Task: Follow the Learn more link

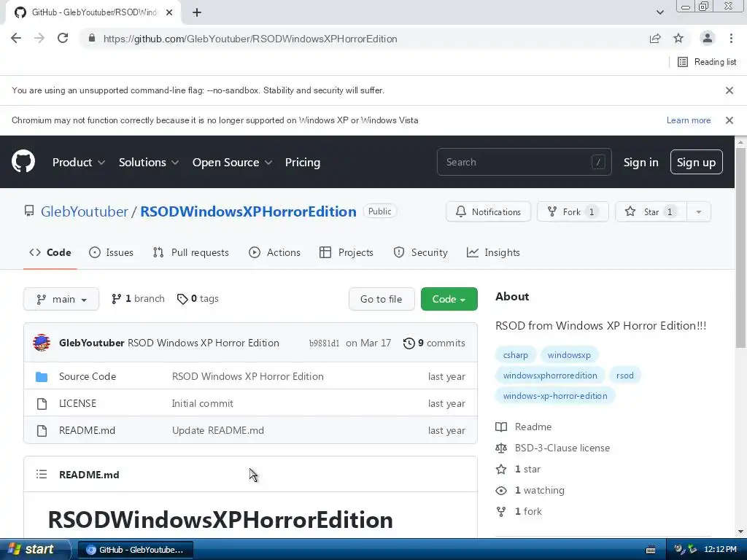Action: [x=689, y=120]
